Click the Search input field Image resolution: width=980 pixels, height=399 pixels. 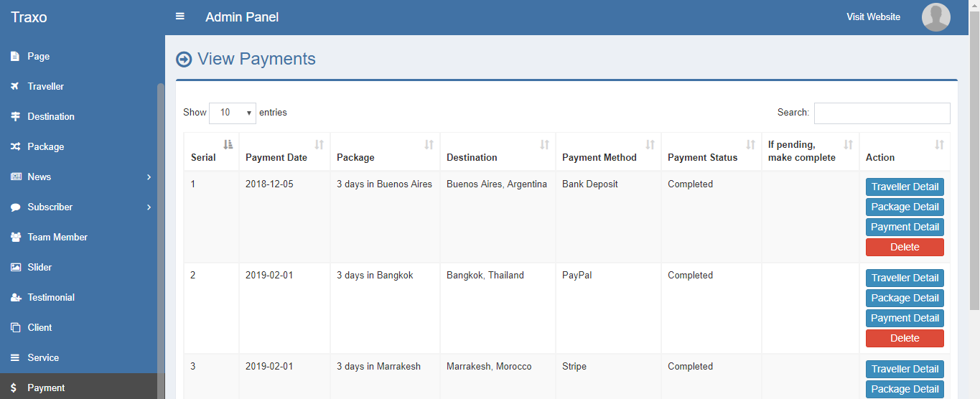[x=882, y=113]
